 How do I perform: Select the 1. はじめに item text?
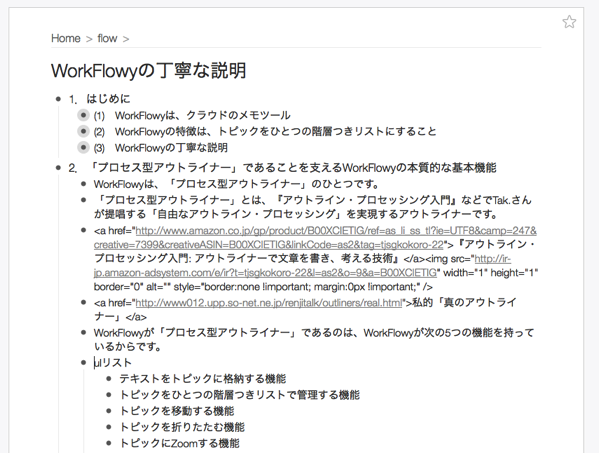99,99
